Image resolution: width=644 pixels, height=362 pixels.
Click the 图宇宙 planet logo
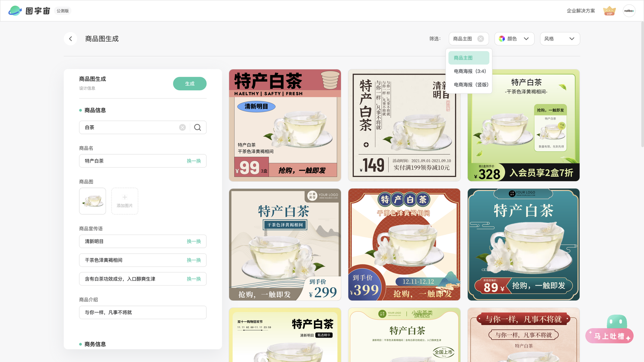(x=15, y=11)
